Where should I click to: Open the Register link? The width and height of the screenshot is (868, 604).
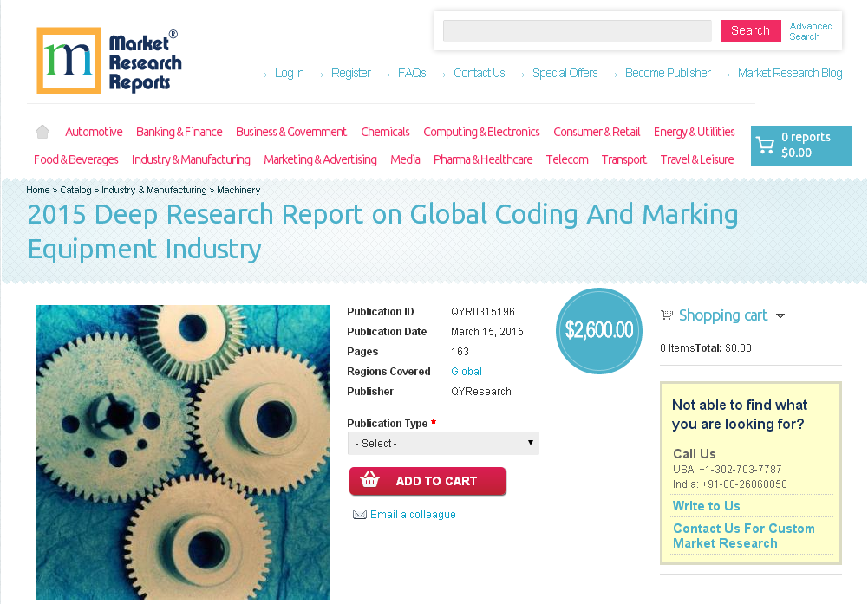[x=350, y=73]
